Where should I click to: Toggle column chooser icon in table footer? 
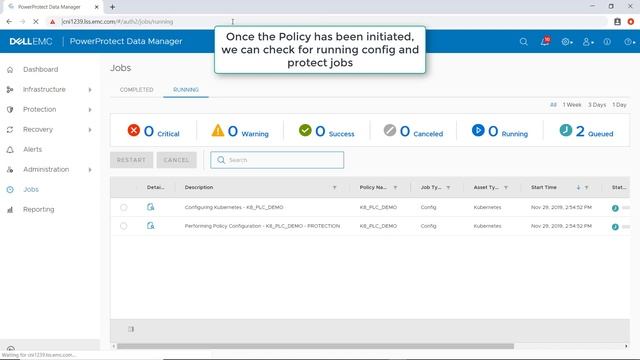(x=131, y=329)
